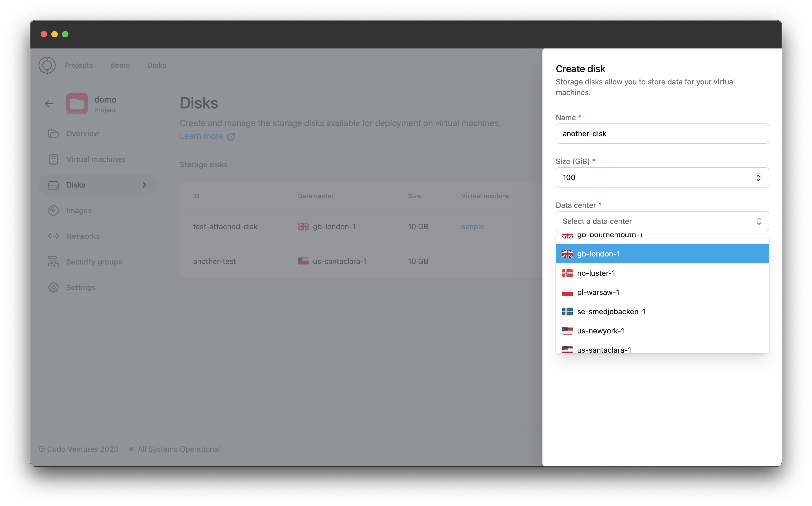Image resolution: width=812 pixels, height=506 pixels.
Task: Expand the Data center dropdown
Action: click(x=661, y=221)
